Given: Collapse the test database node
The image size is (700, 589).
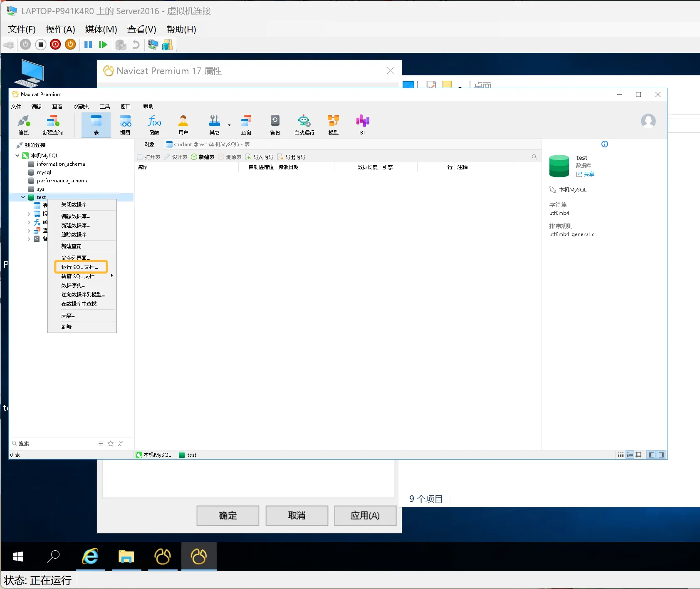Looking at the screenshot, I should point(23,197).
